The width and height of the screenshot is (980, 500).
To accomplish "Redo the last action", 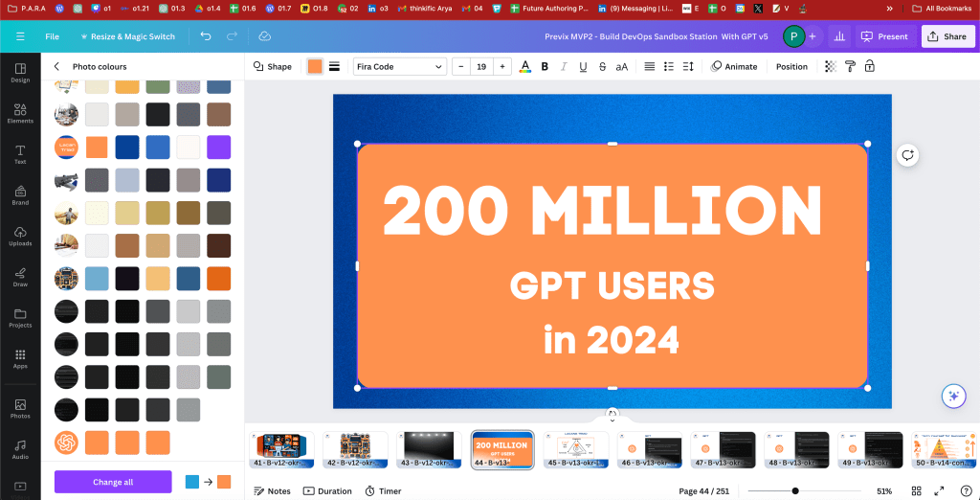I will pos(232,36).
